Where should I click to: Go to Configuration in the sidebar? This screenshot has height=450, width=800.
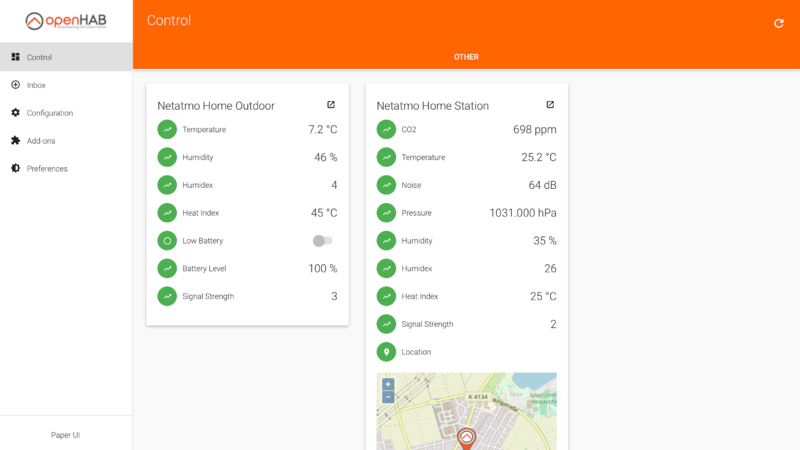[49, 113]
